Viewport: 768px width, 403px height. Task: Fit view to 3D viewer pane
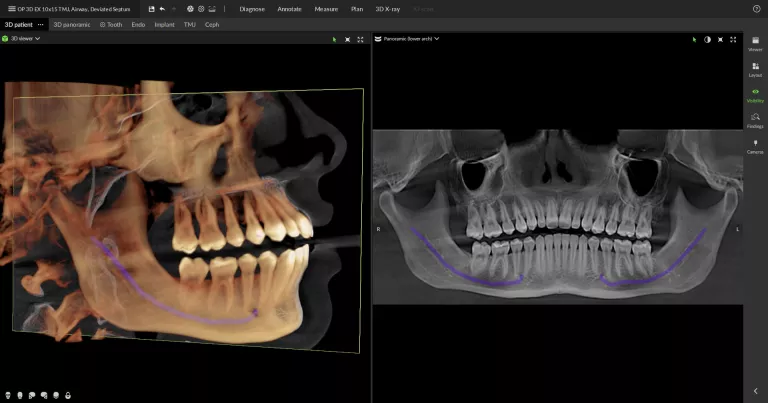click(x=347, y=39)
